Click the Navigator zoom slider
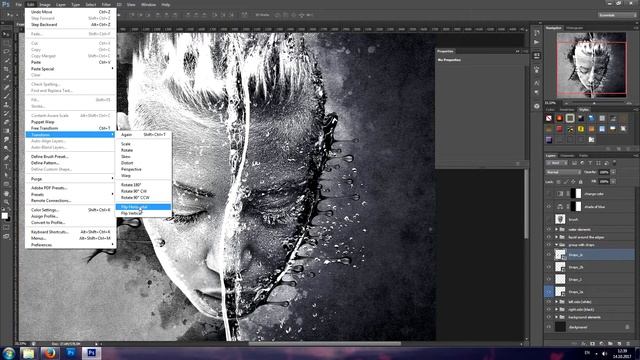The height and width of the screenshot is (360, 640). (x=594, y=103)
